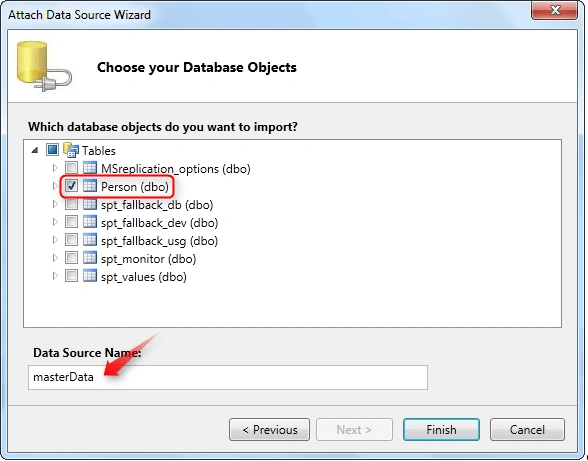Screen dimensions: 588x461
Task: Click the MSreplication_options table icon
Action: coord(90,168)
